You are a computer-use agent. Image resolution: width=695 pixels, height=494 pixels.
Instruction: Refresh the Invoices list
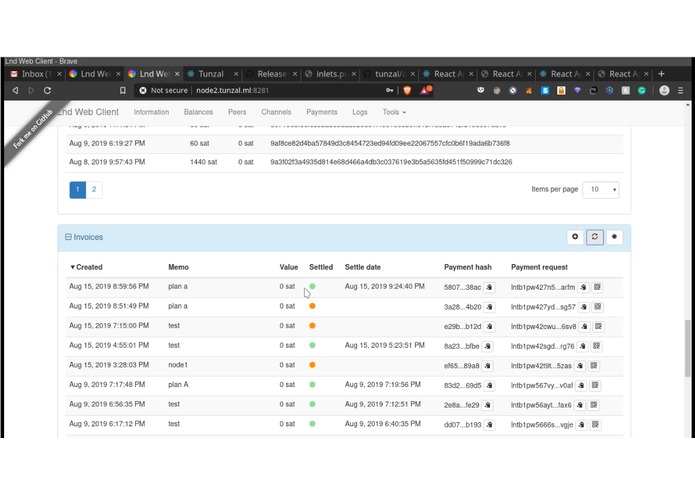[x=595, y=237]
